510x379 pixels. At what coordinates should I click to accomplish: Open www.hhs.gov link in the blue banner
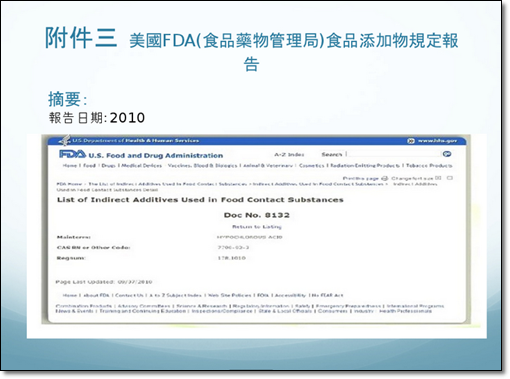(437, 141)
